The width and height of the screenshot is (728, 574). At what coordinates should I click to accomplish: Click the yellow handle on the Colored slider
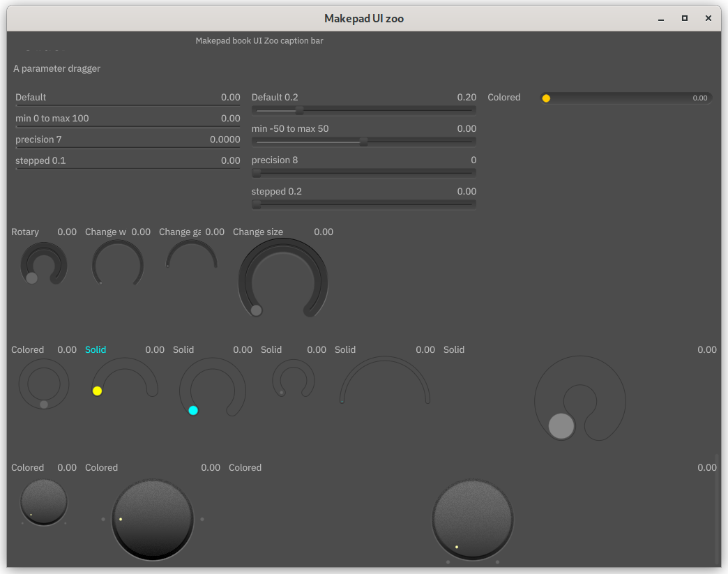tap(546, 98)
